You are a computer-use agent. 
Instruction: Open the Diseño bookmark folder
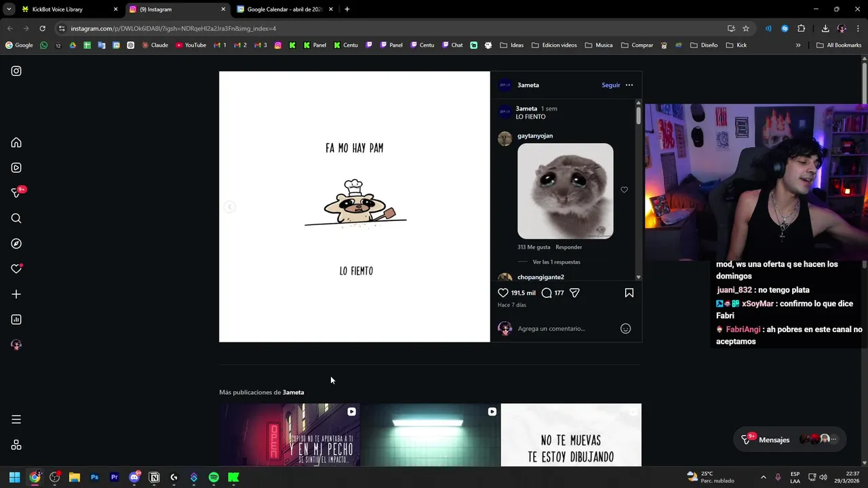coord(704,45)
